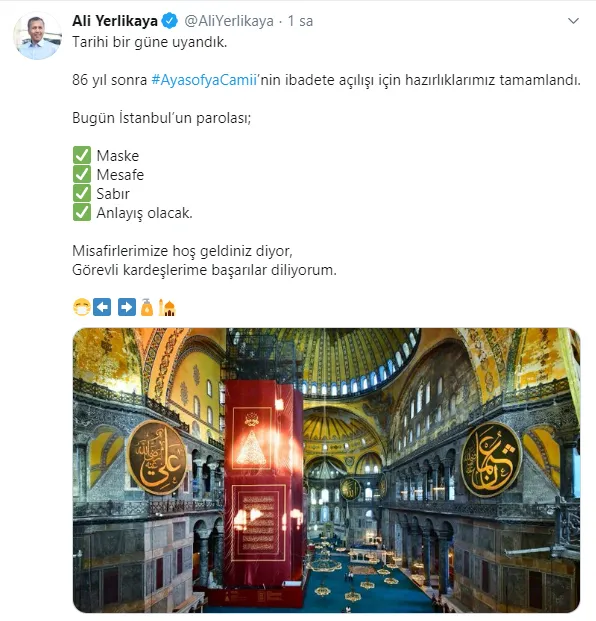
Task: Open the @AliYerlikaya handle link
Action: click(x=229, y=21)
